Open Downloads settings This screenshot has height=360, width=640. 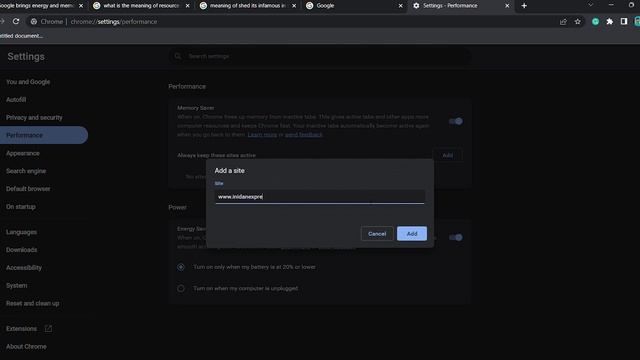click(21, 250)
